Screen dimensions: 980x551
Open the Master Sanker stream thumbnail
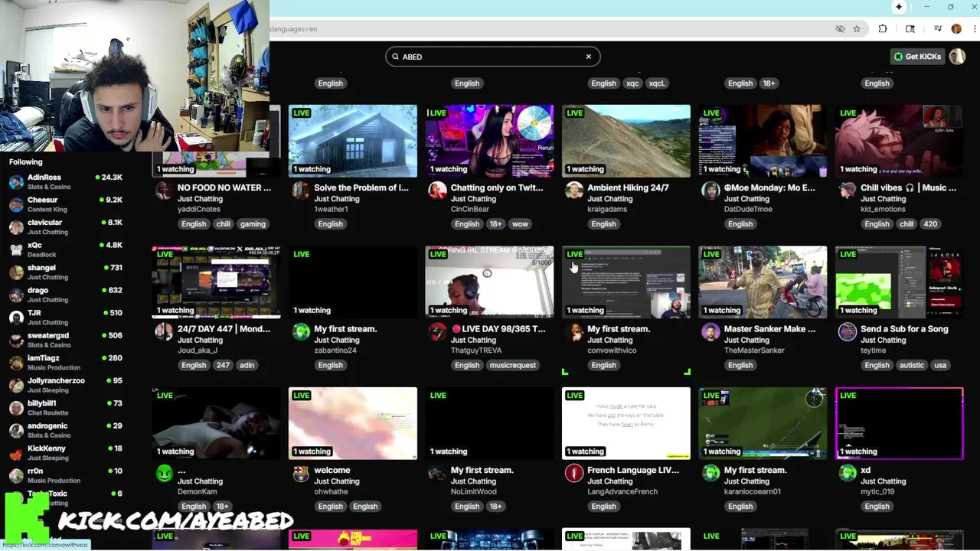coord(763,282)
